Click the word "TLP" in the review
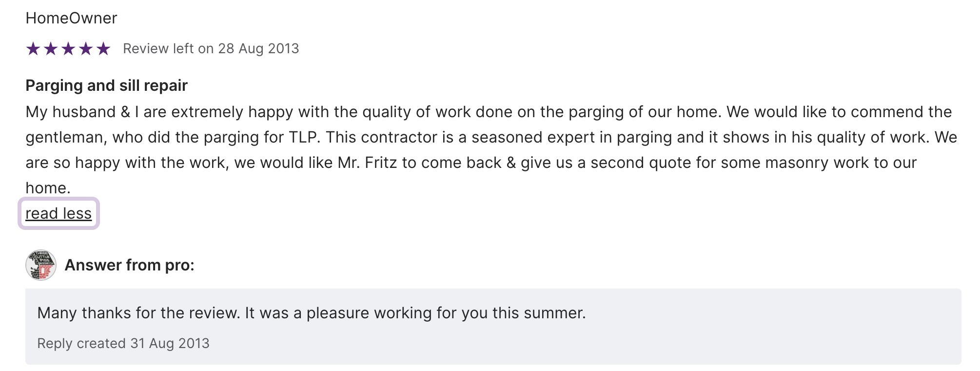Viewport: 980px width, 371px height. [x=304, y=137]
